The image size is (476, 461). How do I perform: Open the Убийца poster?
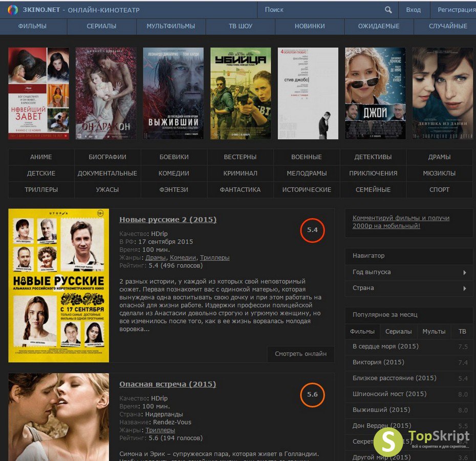(x=241, y=93)
